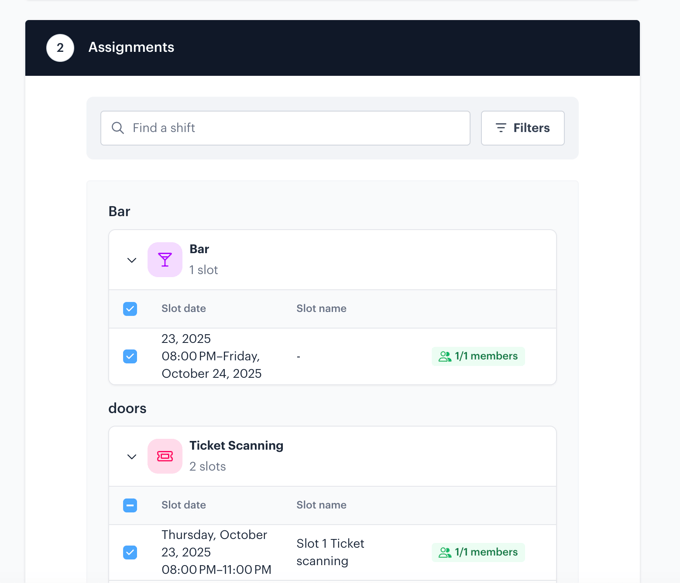Toggle the select-all checkbox in Bar table header
The width and height of the screenshot is (680, 583).
[130, 309]
